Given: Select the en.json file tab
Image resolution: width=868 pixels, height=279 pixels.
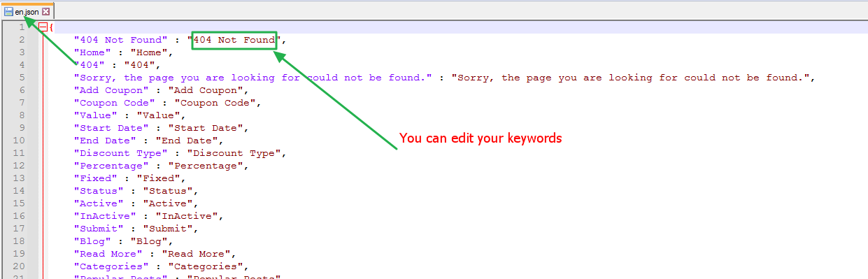Looking at the screenshot, I should tap(27, 12).
